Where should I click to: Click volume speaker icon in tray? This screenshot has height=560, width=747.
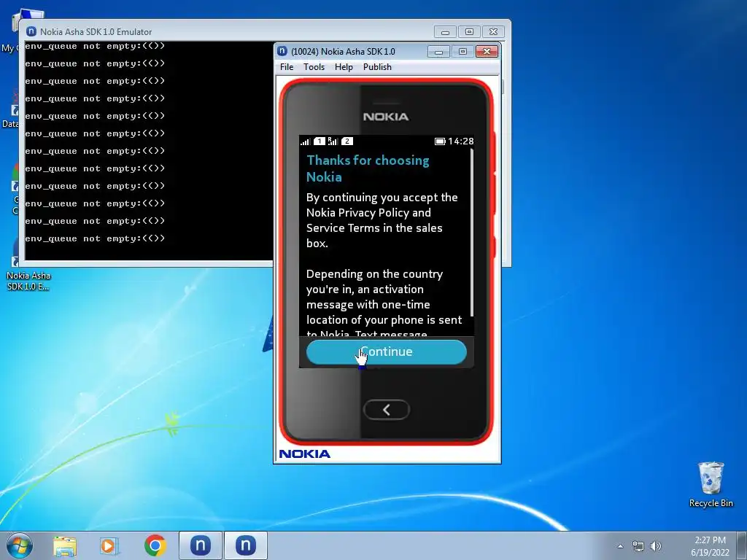656,546
